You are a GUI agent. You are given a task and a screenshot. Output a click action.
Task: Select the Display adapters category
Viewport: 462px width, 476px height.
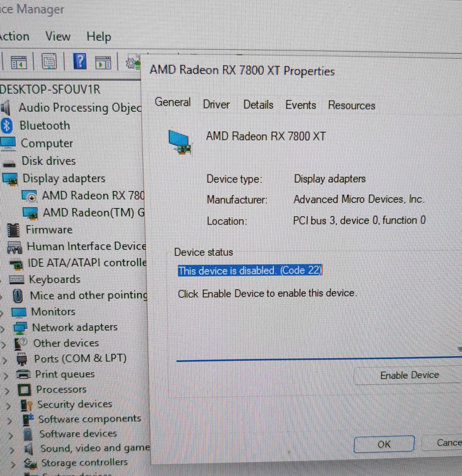pos(64,178)
